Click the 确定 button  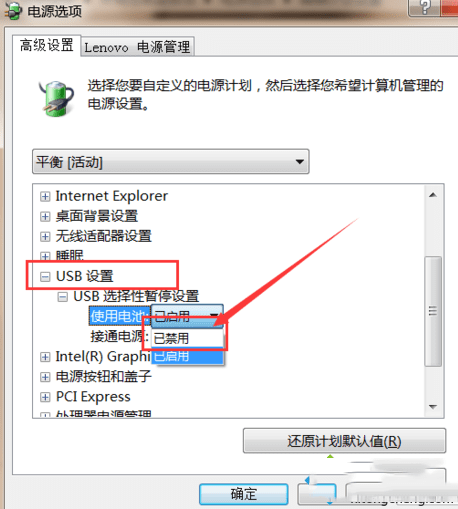(244, 494)
